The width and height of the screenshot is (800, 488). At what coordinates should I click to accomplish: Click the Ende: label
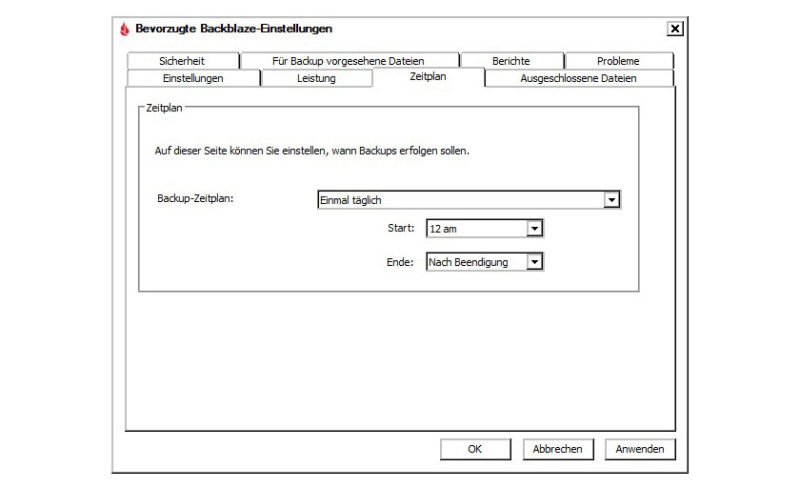(x=400, y=262)
